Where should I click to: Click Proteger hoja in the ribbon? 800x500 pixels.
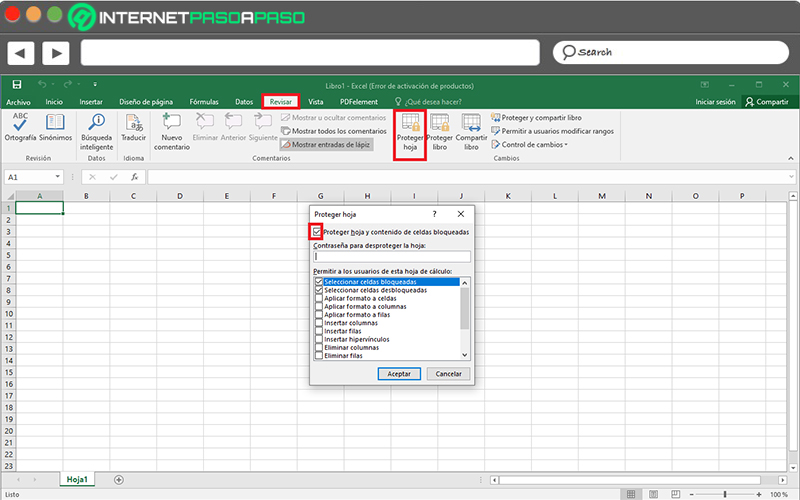(x=410, y=133)
